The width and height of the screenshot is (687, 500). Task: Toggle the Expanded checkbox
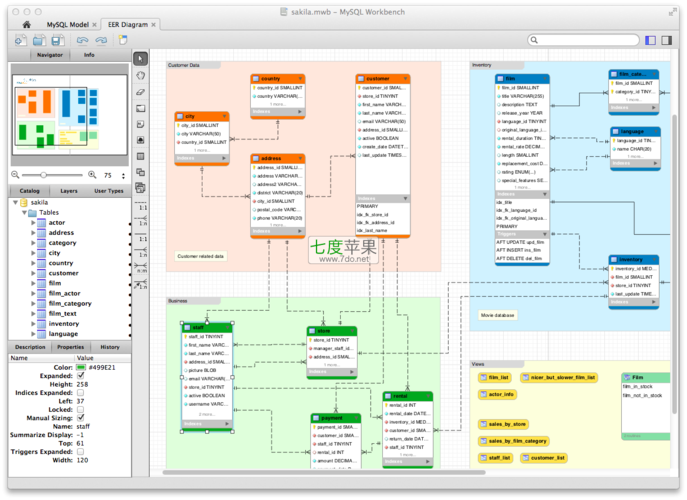click(81, 376)
